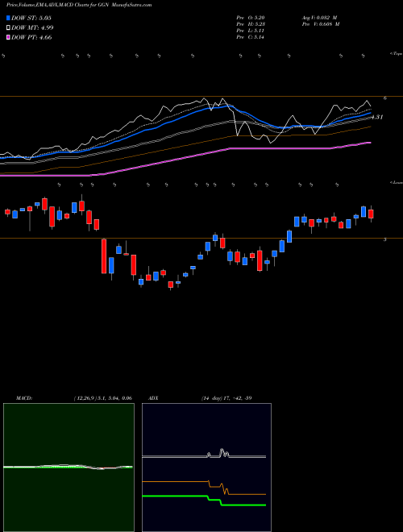Click the 'Avg V: 0.082 M' volume text
Screen dimensions: 403x532
(x=321, y=18)
